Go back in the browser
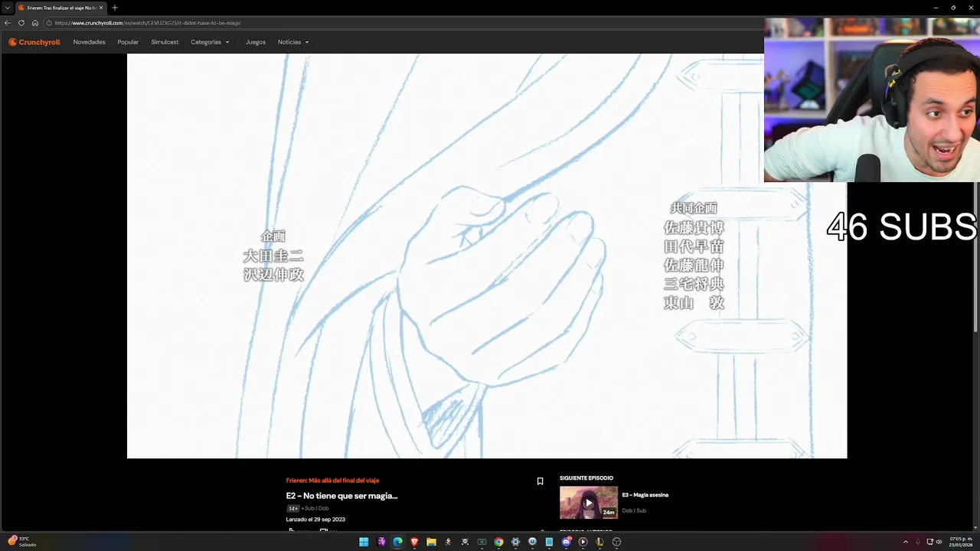The width and height of the screenshot is (980, 551). [x=8, y=23]
